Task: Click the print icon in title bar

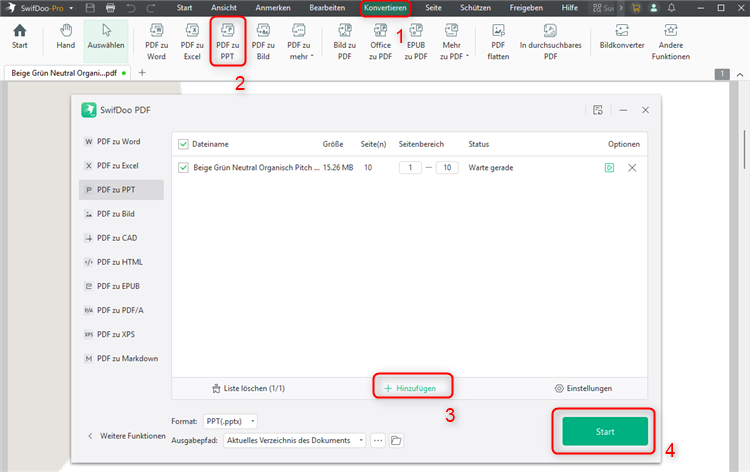Action: pos(110,8)
